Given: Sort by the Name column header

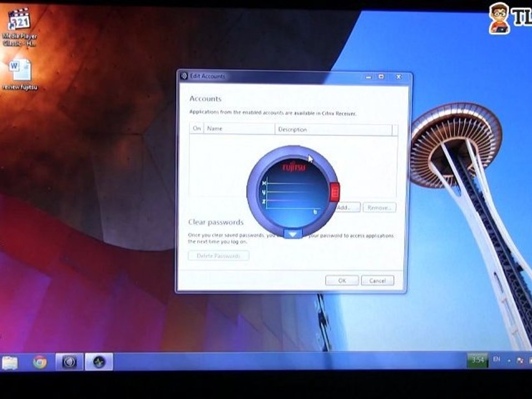Looking at the screenshot, I should point(239,129).
